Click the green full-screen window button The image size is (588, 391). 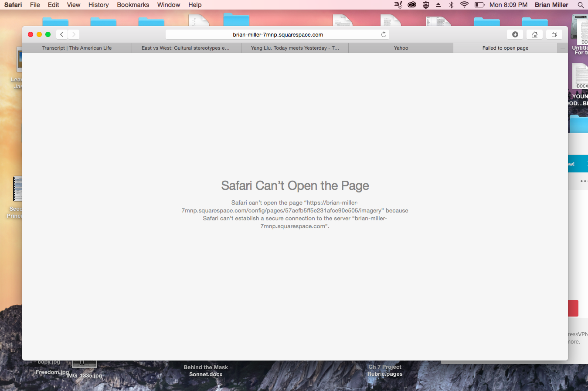(48, 34)
